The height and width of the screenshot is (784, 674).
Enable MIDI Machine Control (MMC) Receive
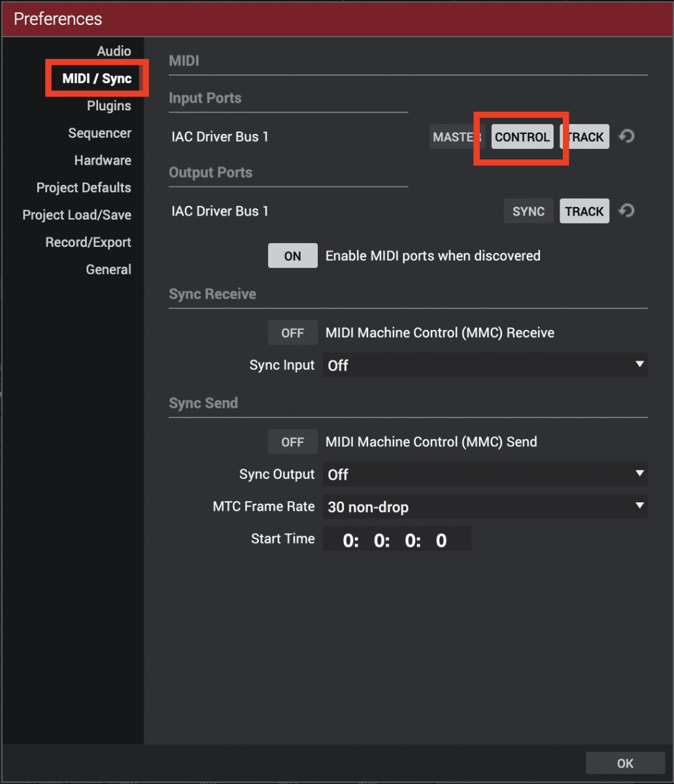292,333
